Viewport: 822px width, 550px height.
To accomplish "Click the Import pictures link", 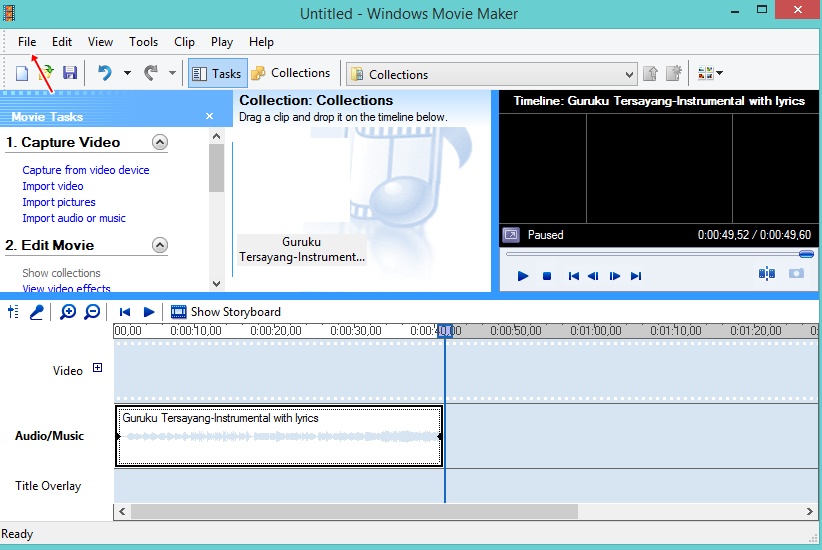I will click(x=59, y=202).
